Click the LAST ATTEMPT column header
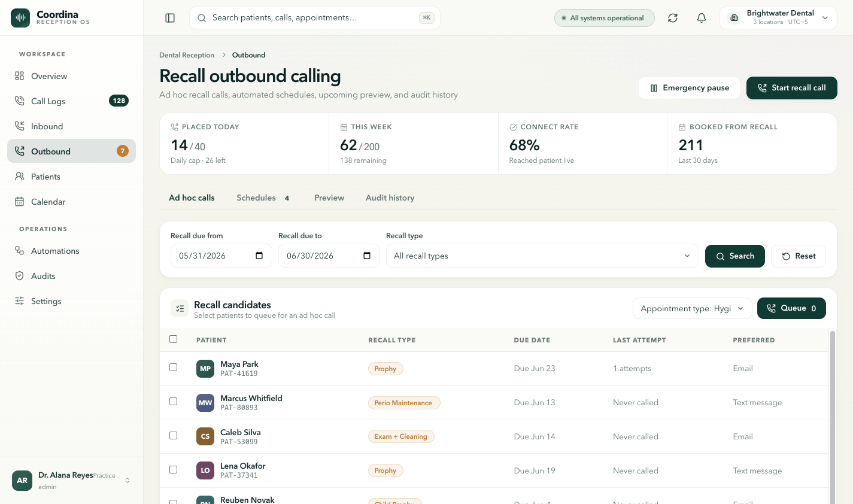This screenshot has width=853, height=504. pyautogui.click(x=639, y=340)
